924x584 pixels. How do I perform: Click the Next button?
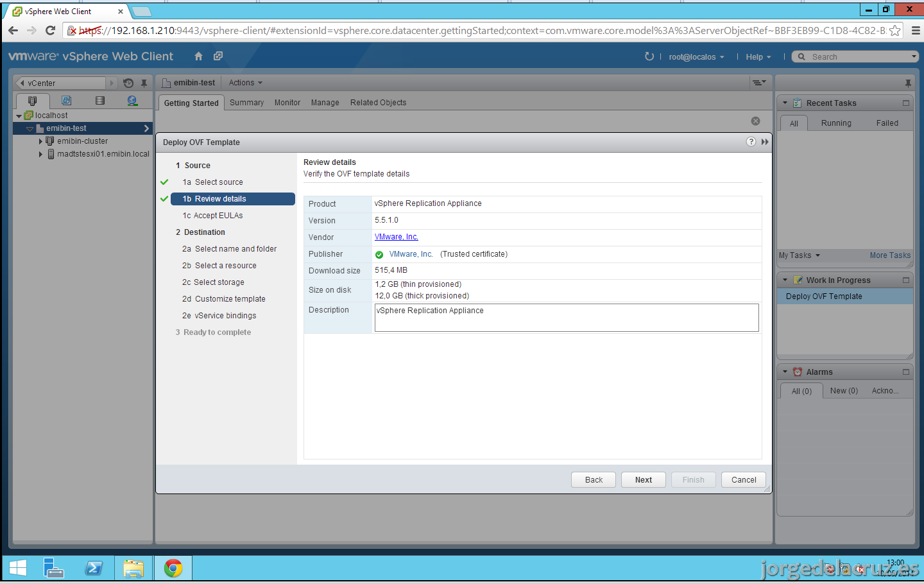[644, 480]
